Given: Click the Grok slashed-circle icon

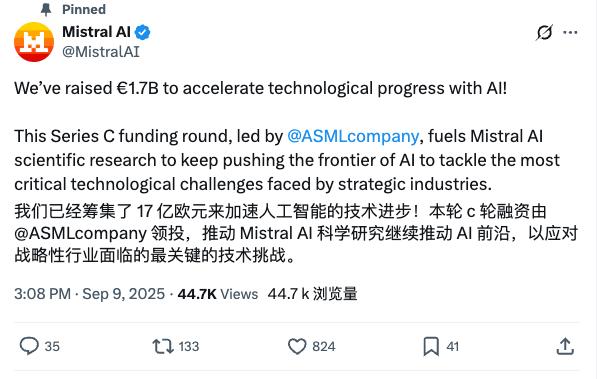Looking at the screenshot, I should pyautogui.click(x=544, y=32).
